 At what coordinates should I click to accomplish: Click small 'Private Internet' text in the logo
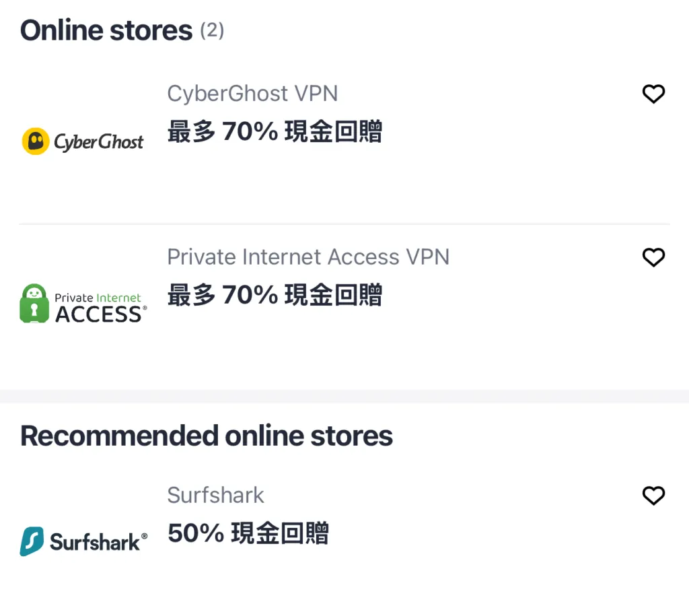(98, 298)
